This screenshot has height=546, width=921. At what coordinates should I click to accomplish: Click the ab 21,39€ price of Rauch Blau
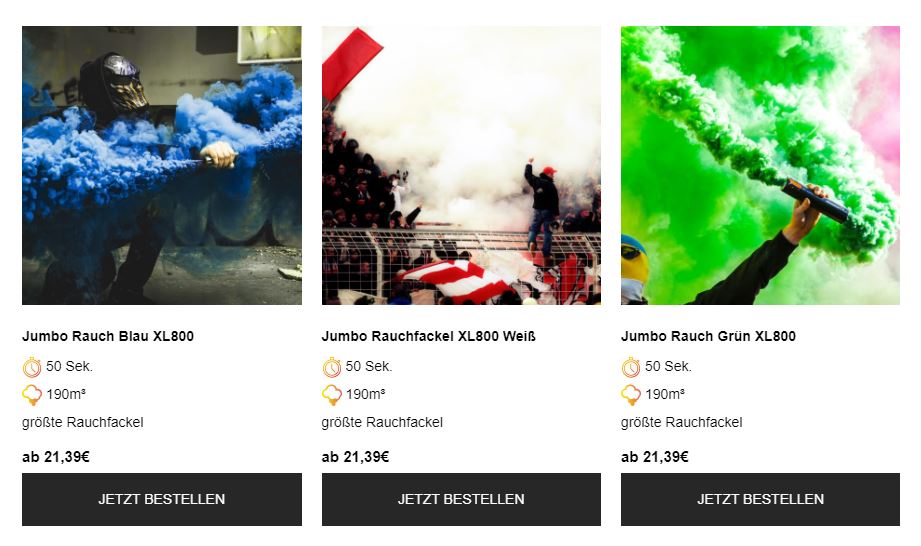(56, 457)
